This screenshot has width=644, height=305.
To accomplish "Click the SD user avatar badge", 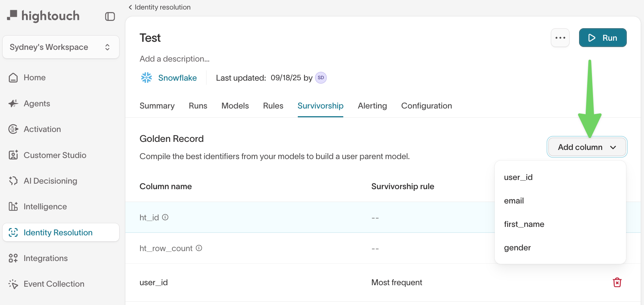I will pyautogui.click(x=321, y=78).
